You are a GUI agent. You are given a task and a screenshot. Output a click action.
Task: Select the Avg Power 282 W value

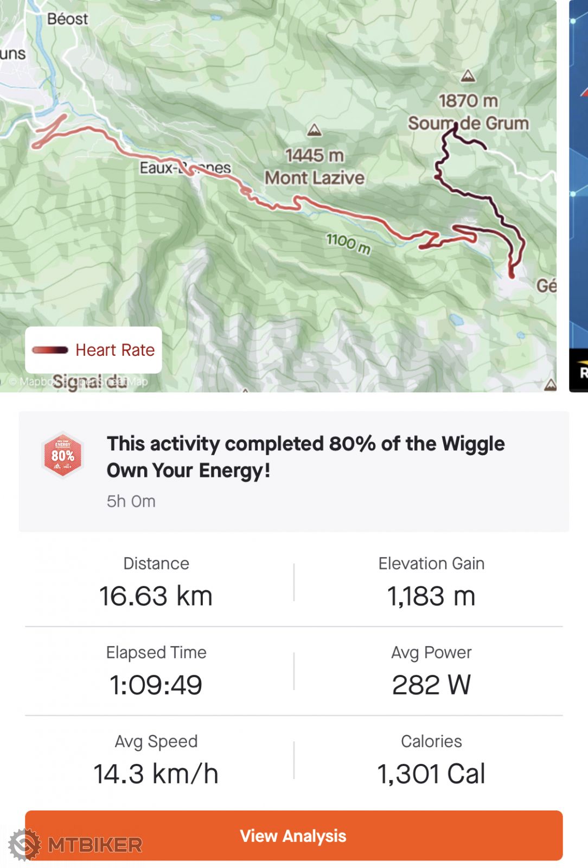point(431,685)
